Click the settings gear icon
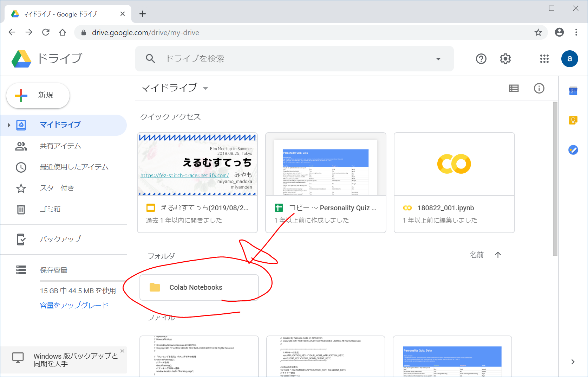The height and width of the screenshot is (377, 588). click(505, 59)
